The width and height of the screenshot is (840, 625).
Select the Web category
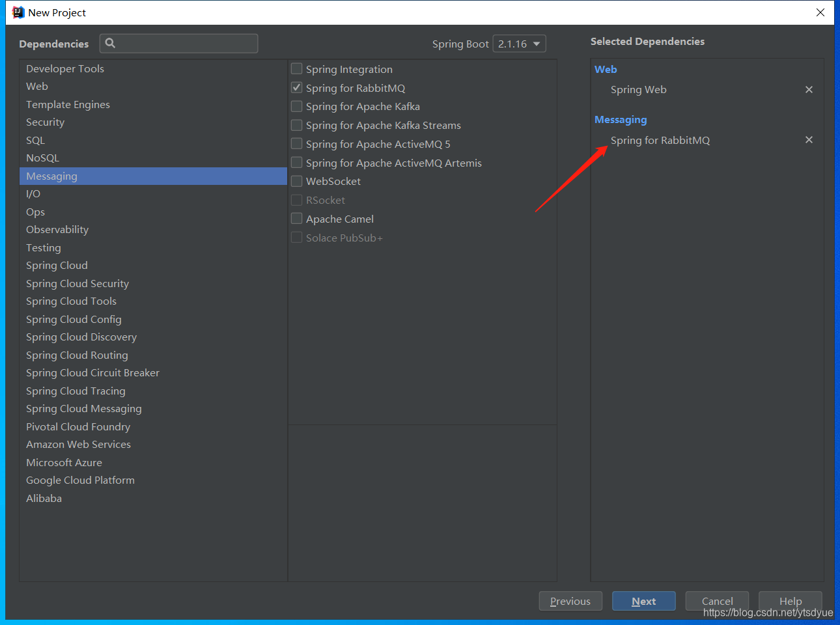pos(153,87)
